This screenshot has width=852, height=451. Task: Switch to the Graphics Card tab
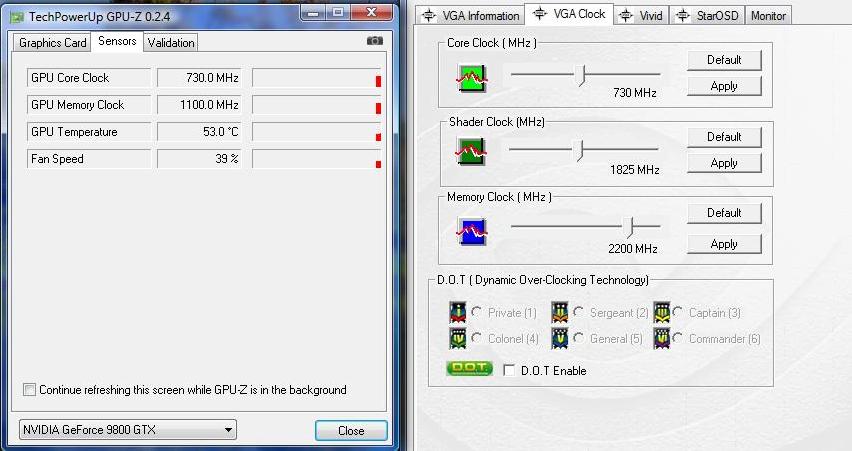pyautogui.click(x=52, y=43)
